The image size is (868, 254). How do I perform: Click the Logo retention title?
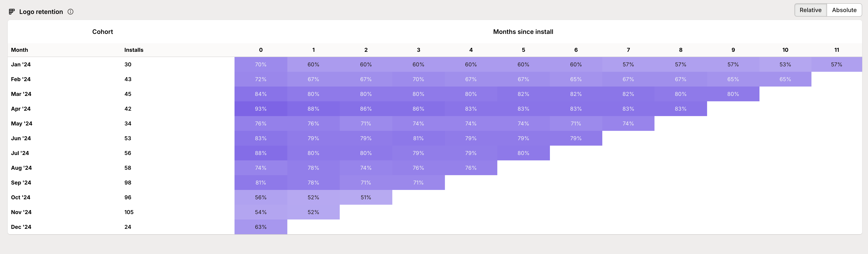(41, 12)
